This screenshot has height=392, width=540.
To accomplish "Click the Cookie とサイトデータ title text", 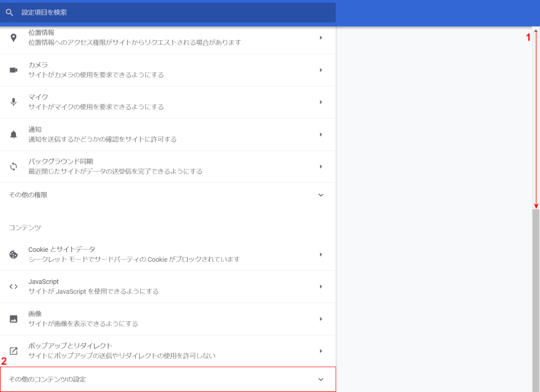I will (62, 249).
